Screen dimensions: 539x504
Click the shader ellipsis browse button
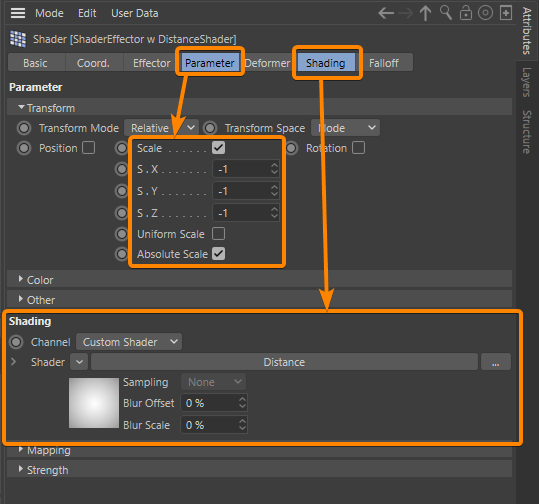tap(496, 362)
